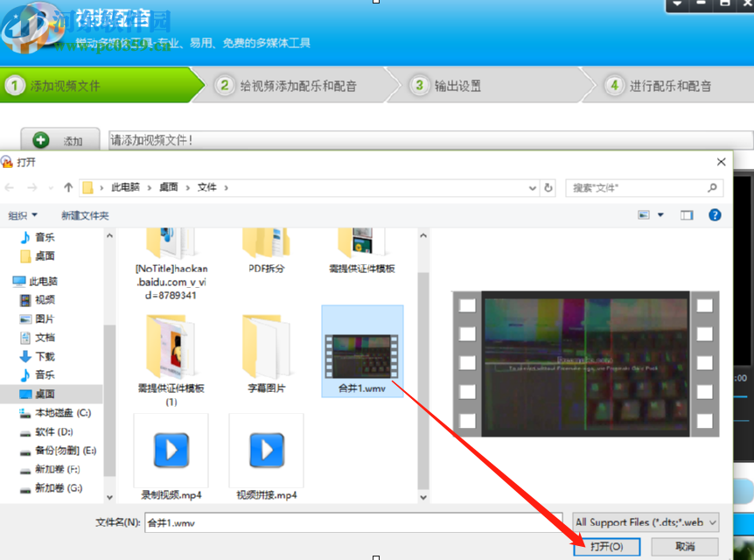754x560 pixels.
Task: Click the 打开(O) button
Action: [607, 547]
